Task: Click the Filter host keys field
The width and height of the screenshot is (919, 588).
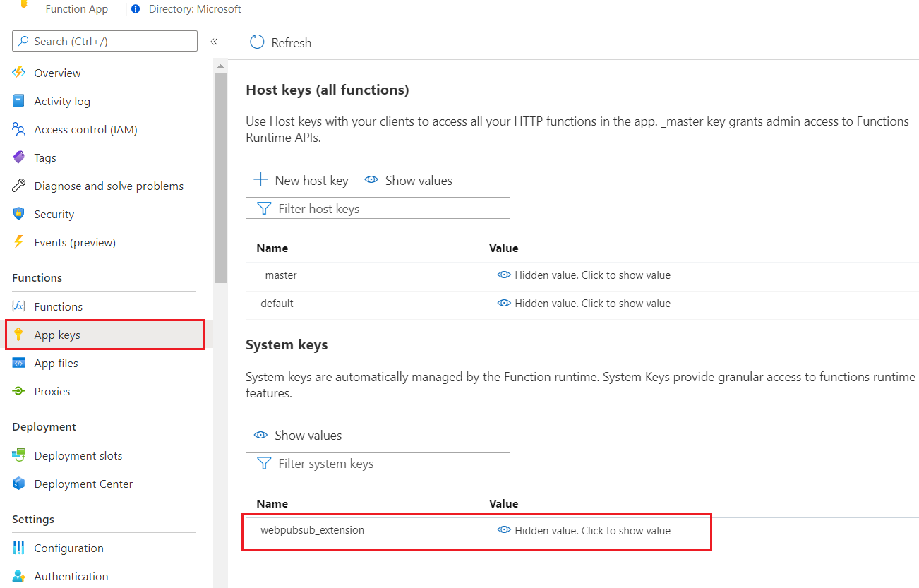Action: click(x=378, y=208)
